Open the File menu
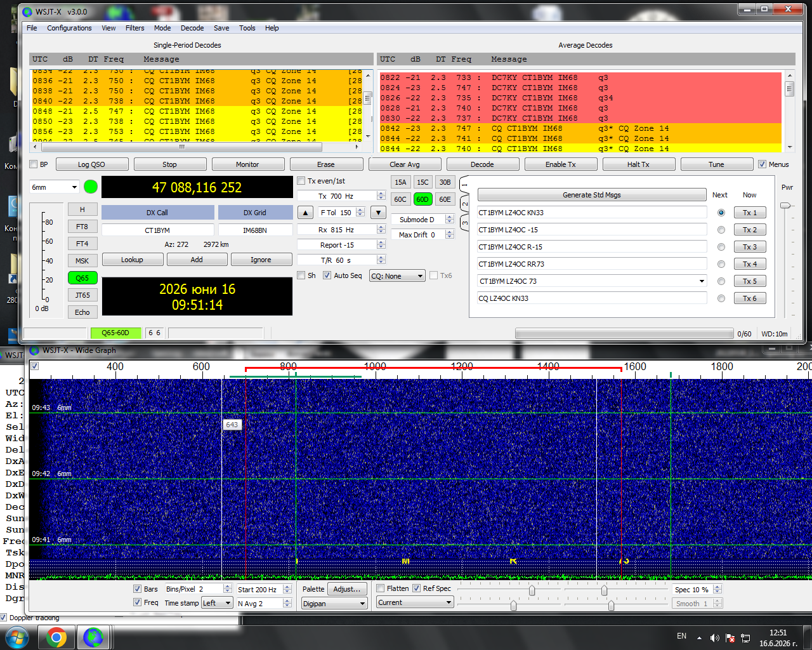Viewport: 812px width, 650px height. [x=32, y=28]
